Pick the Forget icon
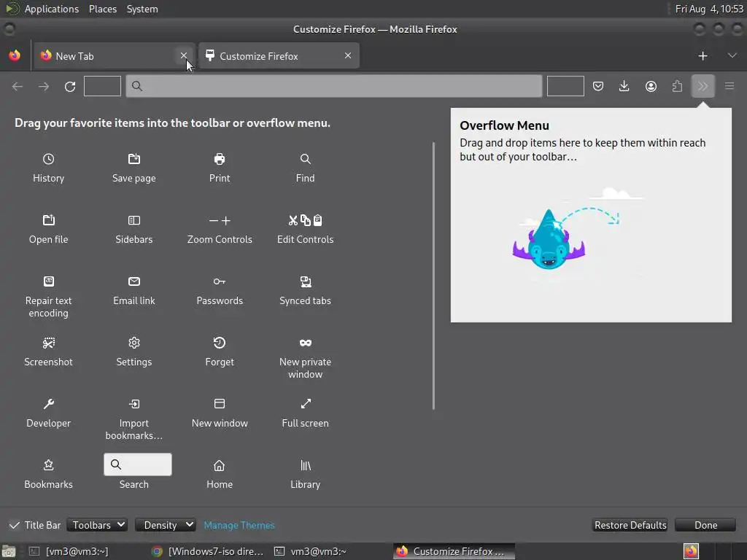Screen dimensions: 747x560 (220, 343)
